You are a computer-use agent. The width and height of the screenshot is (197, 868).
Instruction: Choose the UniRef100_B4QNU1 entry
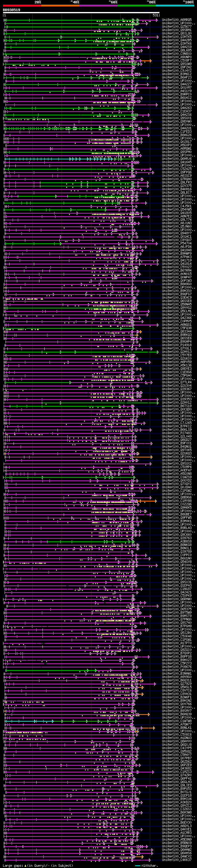click(x=177, y=446)
